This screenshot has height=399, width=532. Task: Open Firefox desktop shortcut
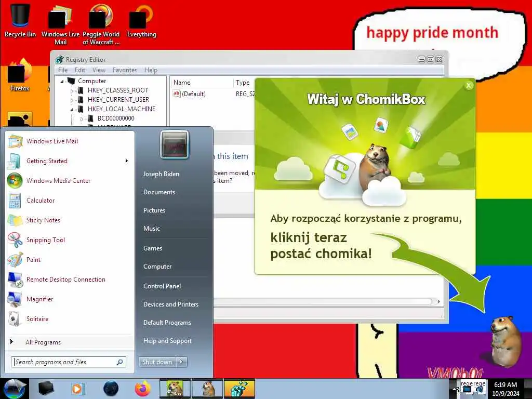click(x=20, y=75)
